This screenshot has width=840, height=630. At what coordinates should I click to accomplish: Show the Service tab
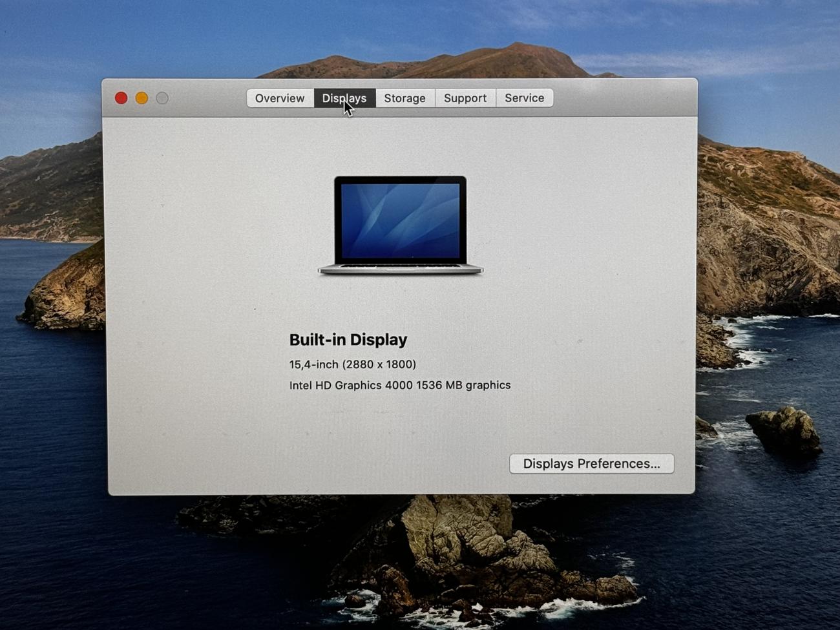pos(524,98)
